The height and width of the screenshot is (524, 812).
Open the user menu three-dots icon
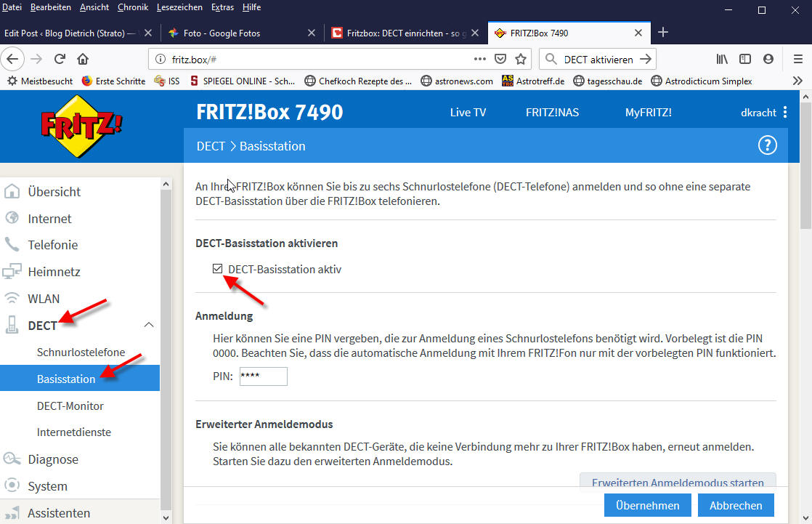784,113
